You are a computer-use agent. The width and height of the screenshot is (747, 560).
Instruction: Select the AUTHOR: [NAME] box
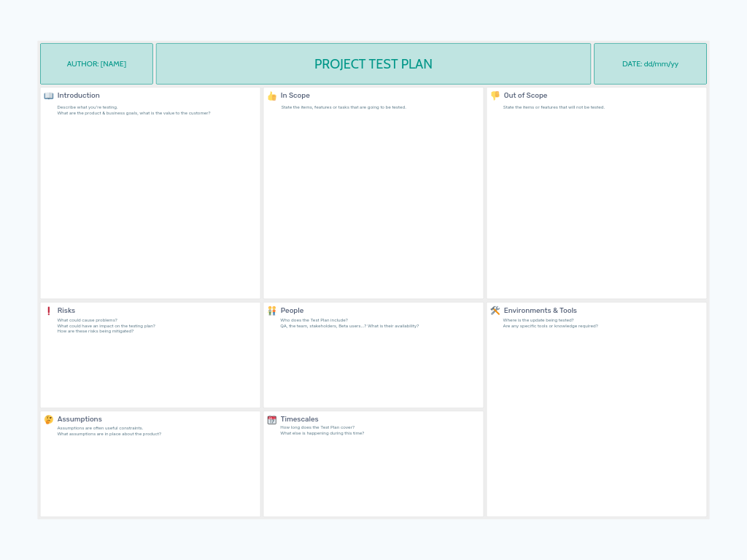(97, 64)
